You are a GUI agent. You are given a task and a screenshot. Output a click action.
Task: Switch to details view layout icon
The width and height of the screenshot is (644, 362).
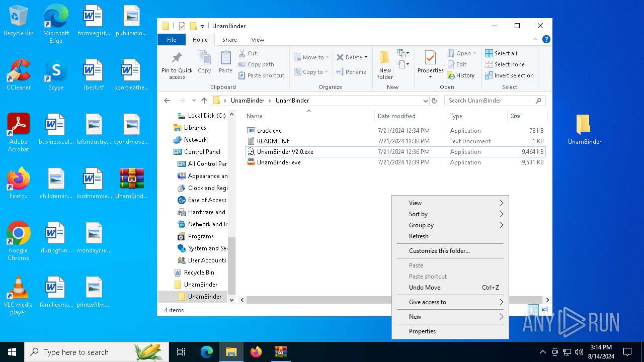tap(533, 310)
